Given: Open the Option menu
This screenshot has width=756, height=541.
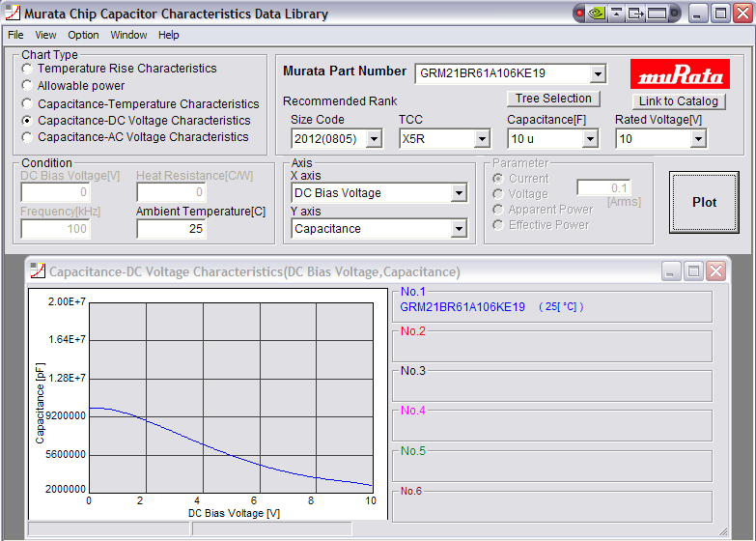Looking at the screenshot, I should point(83,35).
